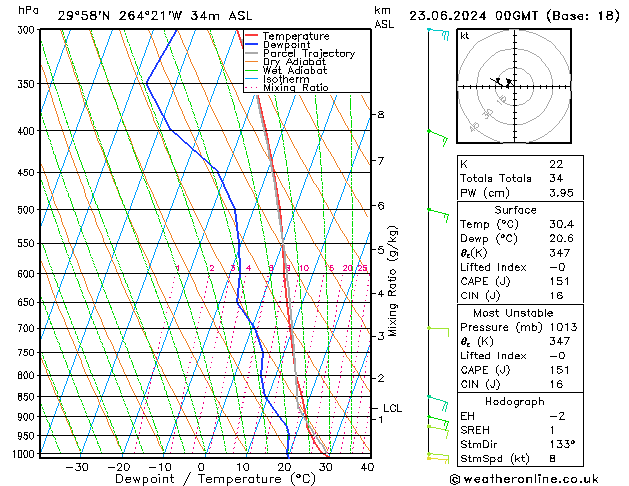Click the wind barb at 500 hPa

click(x=437, y=212)
